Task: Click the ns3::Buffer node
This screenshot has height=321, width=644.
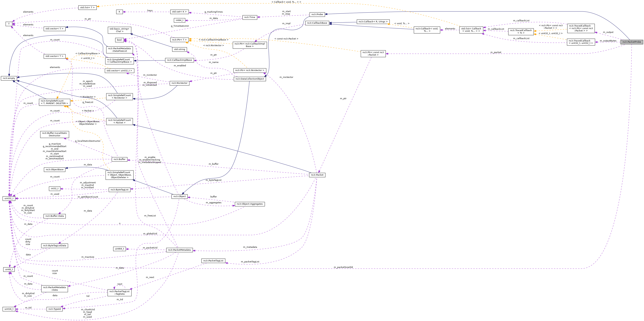Action: coord(120,159)
